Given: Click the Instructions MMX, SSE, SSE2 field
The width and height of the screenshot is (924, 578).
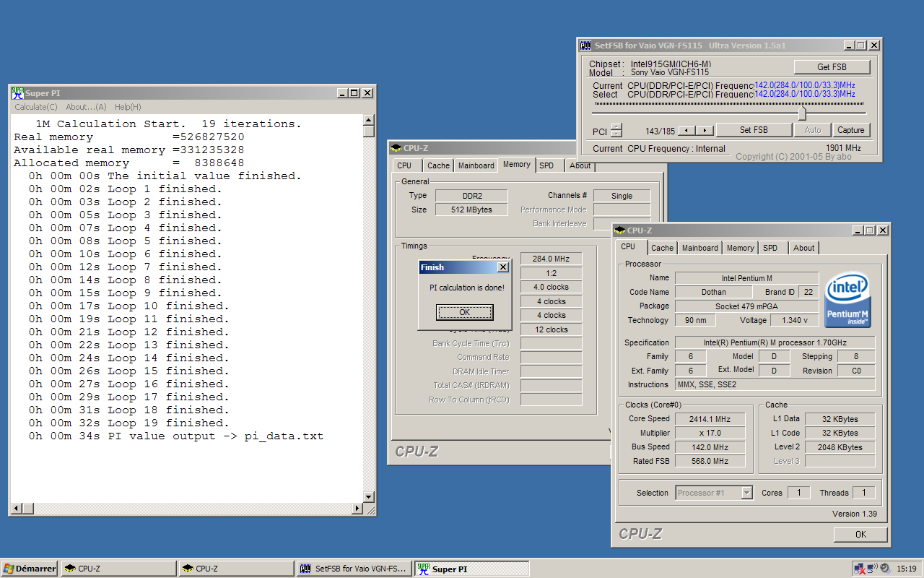Looking at the screenshot, I should click(x=775, y=384).
